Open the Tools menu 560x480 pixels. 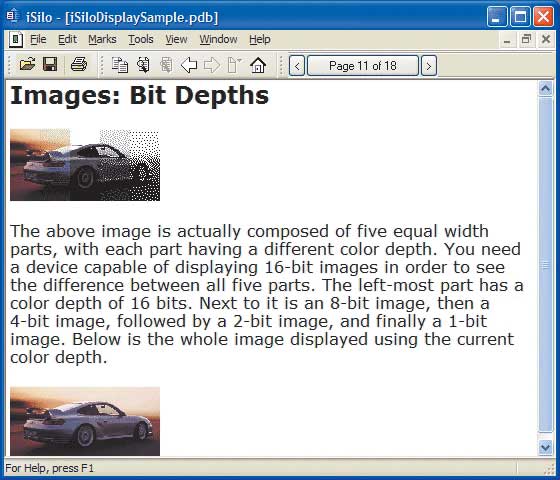click(x=141, y=39)
